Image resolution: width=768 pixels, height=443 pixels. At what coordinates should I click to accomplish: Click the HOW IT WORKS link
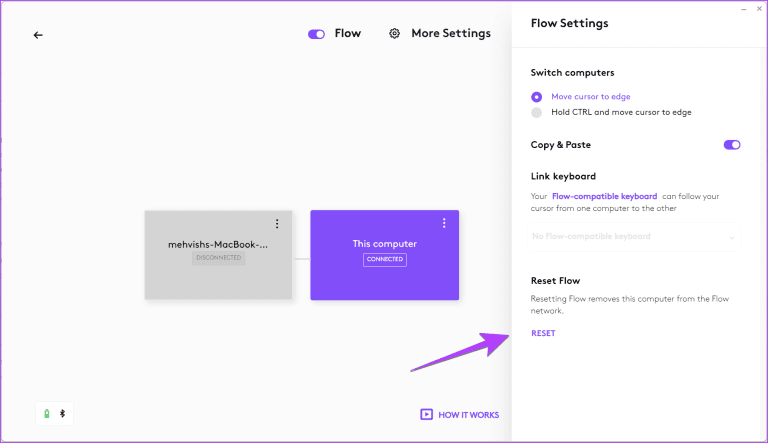point(468,415)
